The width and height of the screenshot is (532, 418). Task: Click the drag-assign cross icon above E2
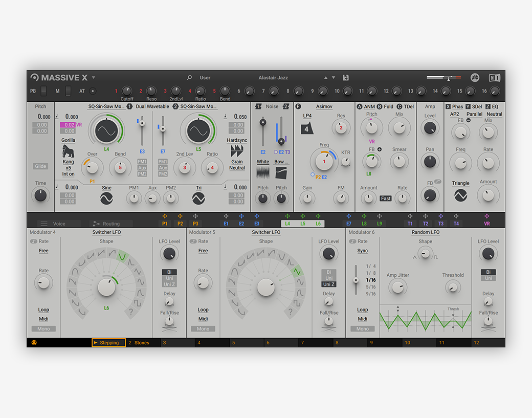point(241,216)
